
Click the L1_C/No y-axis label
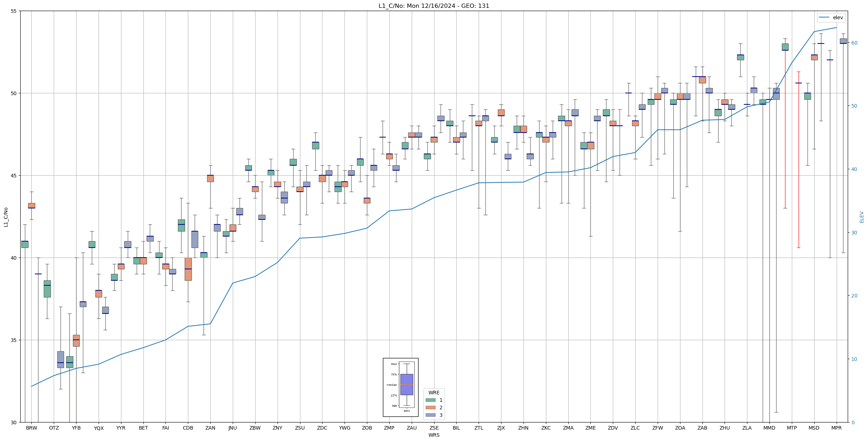tap(6, 217)
